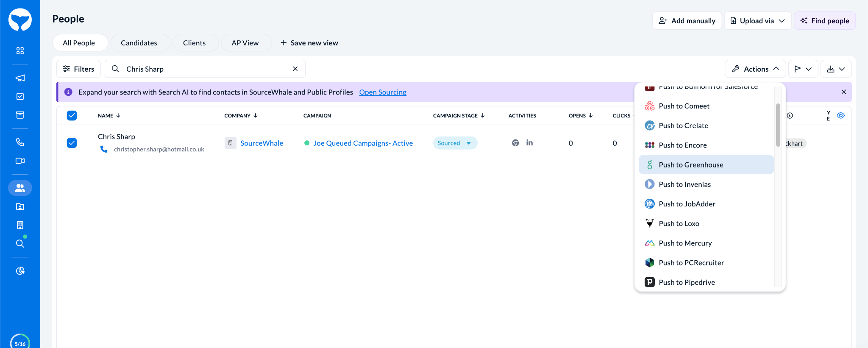Image resolution: width=868 pixels, height=348 pixels.
Task: Click the SourceWhale company building icon
Action: 230,143
